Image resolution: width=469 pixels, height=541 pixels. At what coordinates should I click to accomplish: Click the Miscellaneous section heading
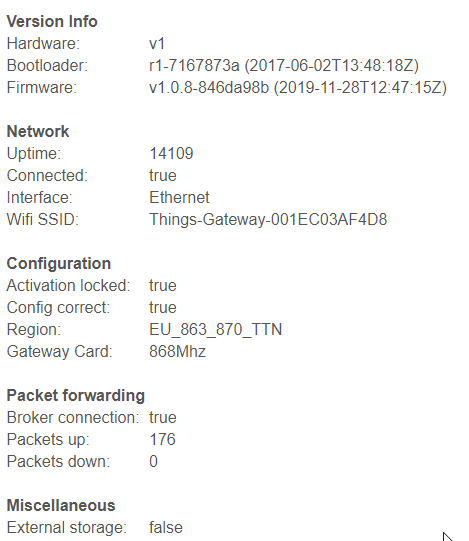pyautogui.click(x=61, y=505)
